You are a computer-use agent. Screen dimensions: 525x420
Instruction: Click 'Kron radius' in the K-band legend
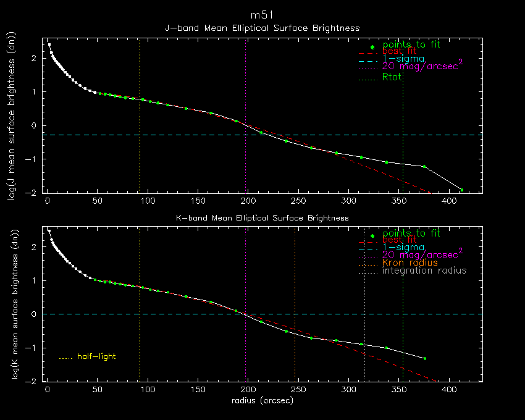point(409,263)
